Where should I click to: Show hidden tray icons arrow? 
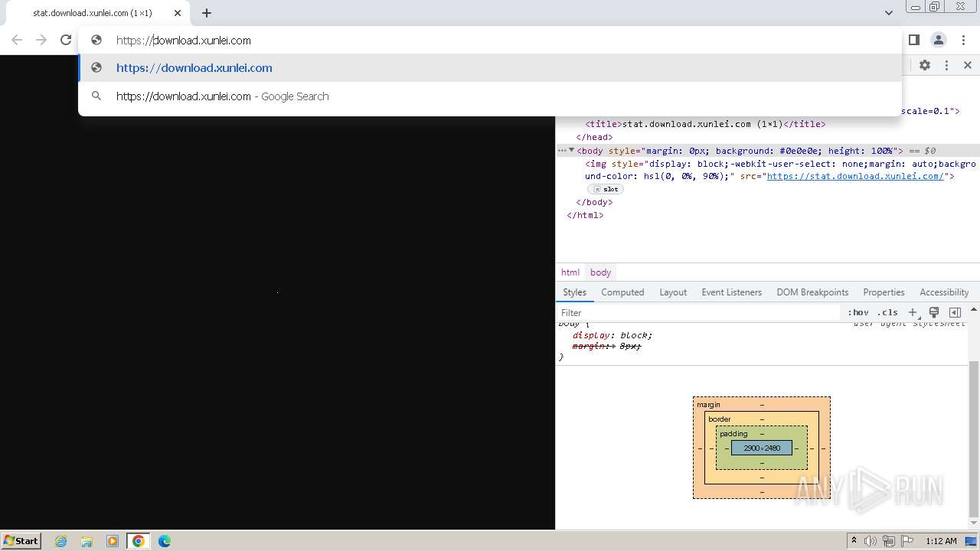[x=854, y=541]
